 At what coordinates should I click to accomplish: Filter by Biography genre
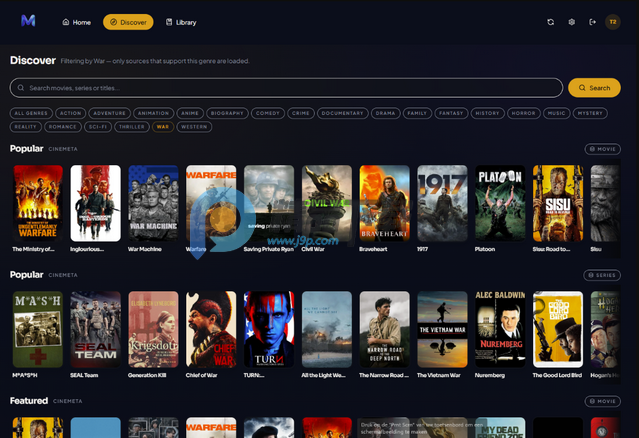click(227, 113)
